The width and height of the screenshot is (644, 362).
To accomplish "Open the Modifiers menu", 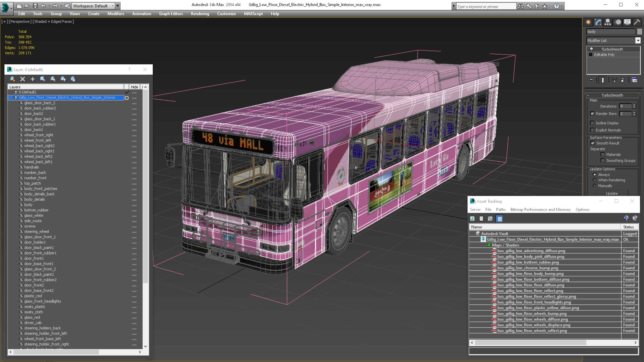I will [x=116, y=14].
